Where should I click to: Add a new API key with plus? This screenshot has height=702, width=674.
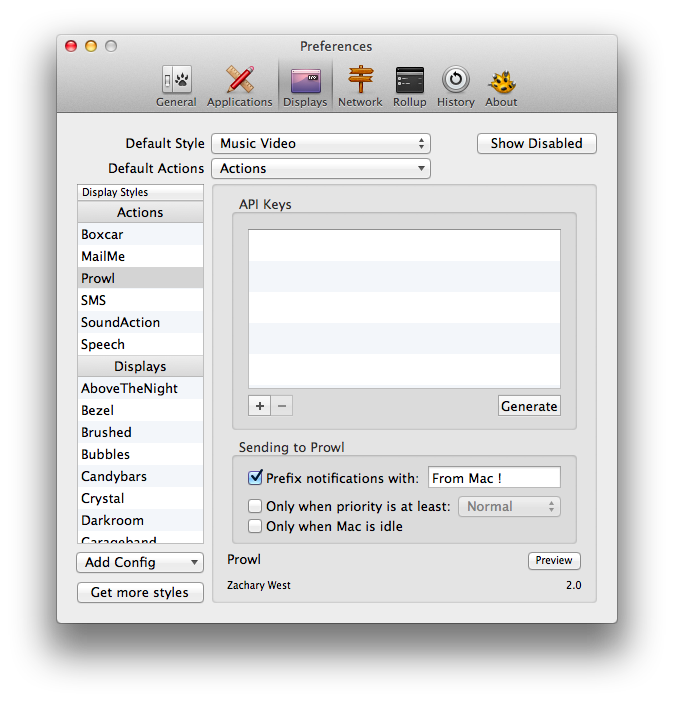(259, 406)
